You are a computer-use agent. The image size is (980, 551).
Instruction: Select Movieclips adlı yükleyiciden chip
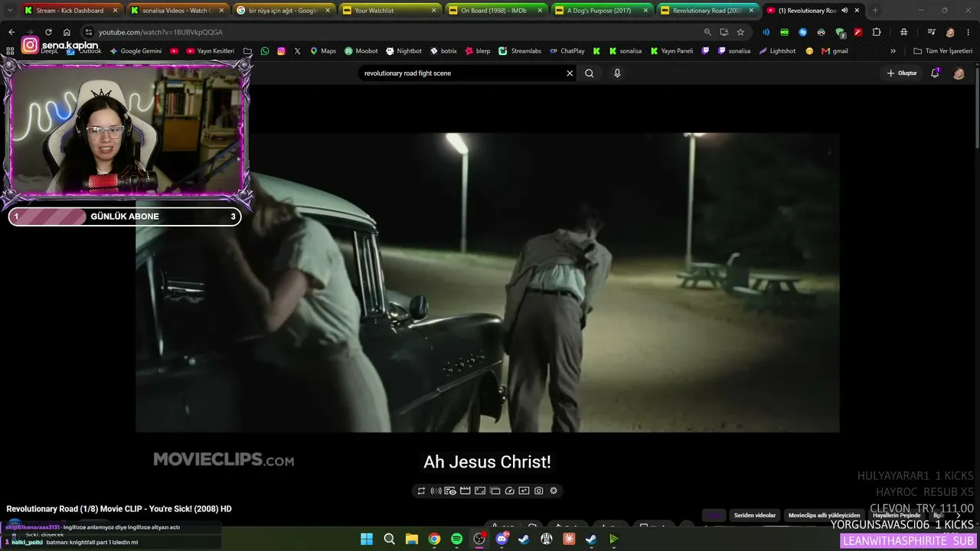825,515
